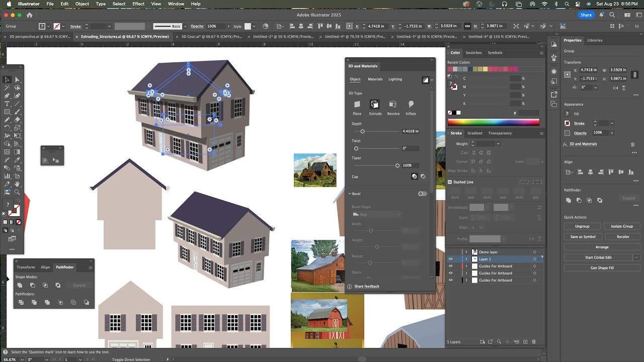Delete selected layer with trash icon
The height and width of the screenshot is (362, 644).
tap(534, 342)
